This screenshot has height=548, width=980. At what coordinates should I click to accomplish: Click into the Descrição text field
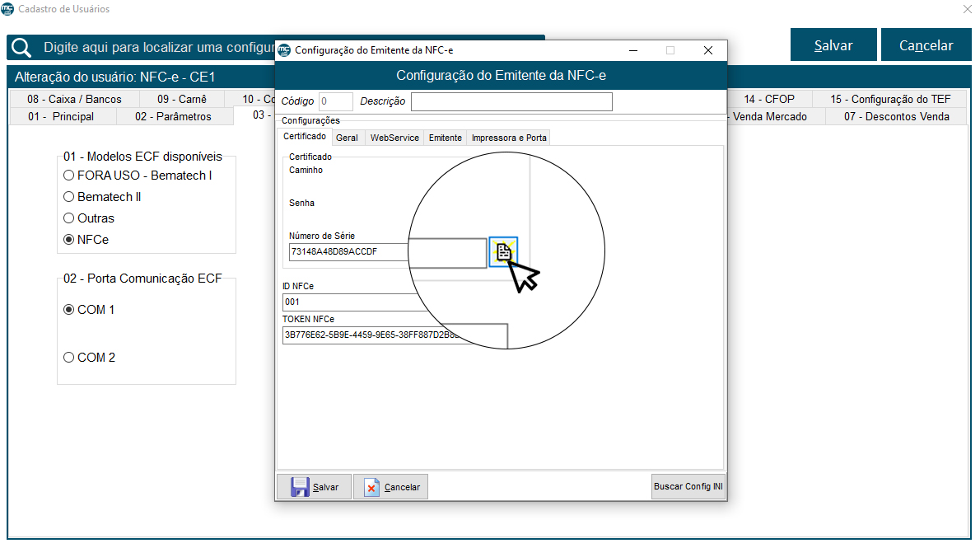(x=511, y=101)
